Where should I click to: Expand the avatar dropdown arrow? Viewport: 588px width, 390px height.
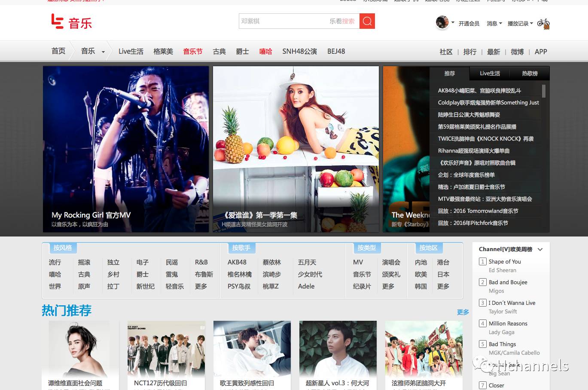(x=453, y=22)
